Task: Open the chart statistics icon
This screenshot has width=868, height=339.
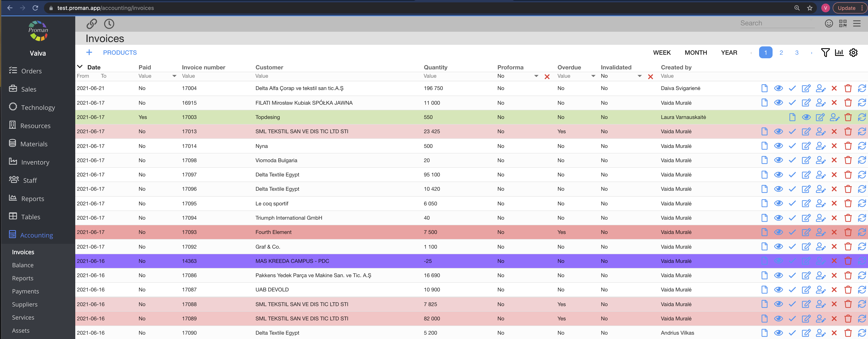Action: [x=839, y=53]
